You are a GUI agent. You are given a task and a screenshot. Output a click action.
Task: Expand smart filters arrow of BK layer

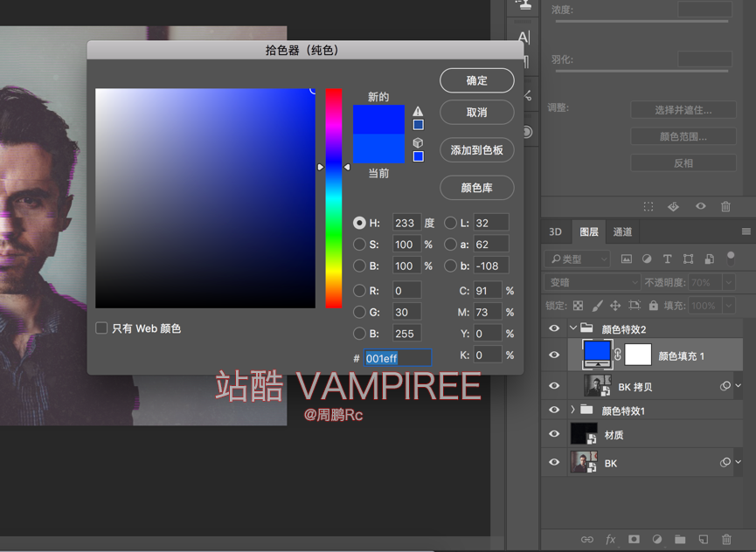[x=738, y=461]
